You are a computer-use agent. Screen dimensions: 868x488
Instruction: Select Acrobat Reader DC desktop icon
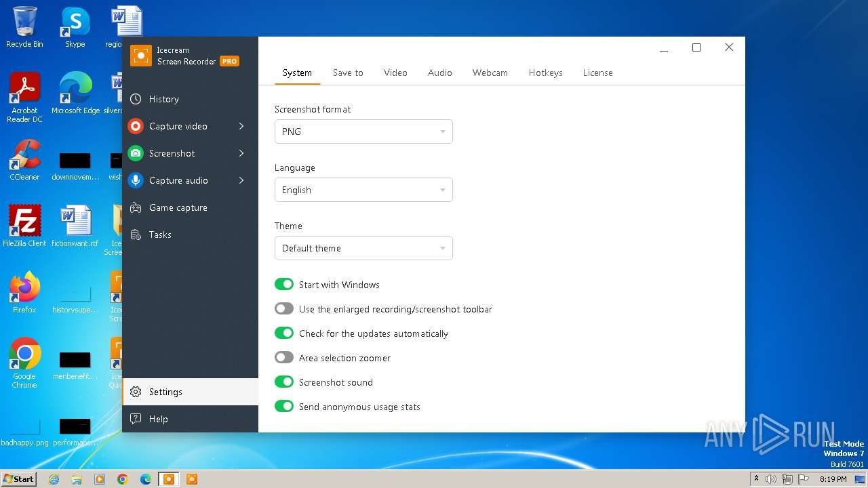(24, 98)
